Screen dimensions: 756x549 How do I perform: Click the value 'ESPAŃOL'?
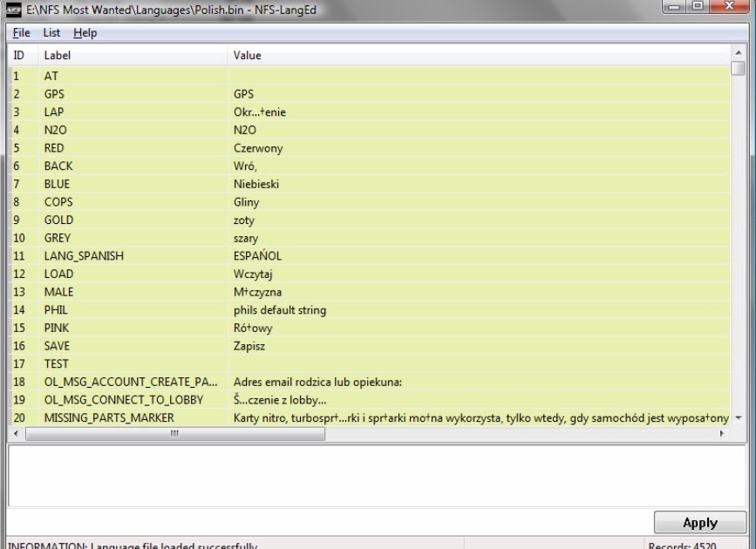257,255
